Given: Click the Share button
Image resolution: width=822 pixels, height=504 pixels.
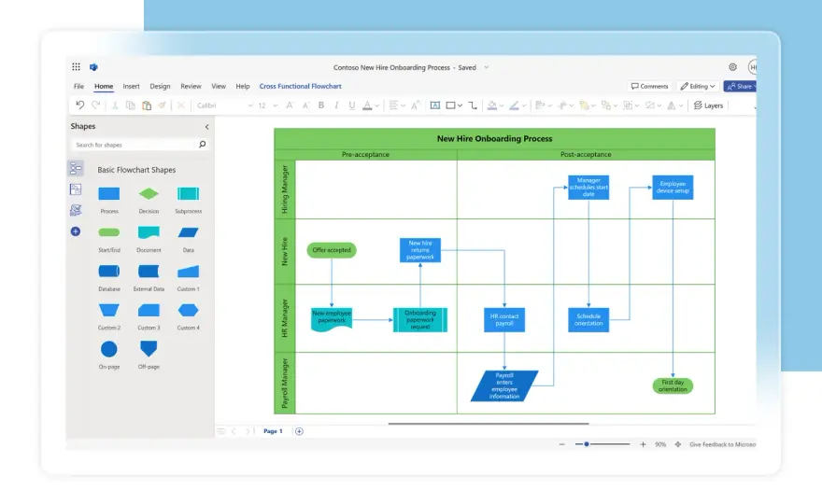Looking at the screenshot, I should point(740,86).
